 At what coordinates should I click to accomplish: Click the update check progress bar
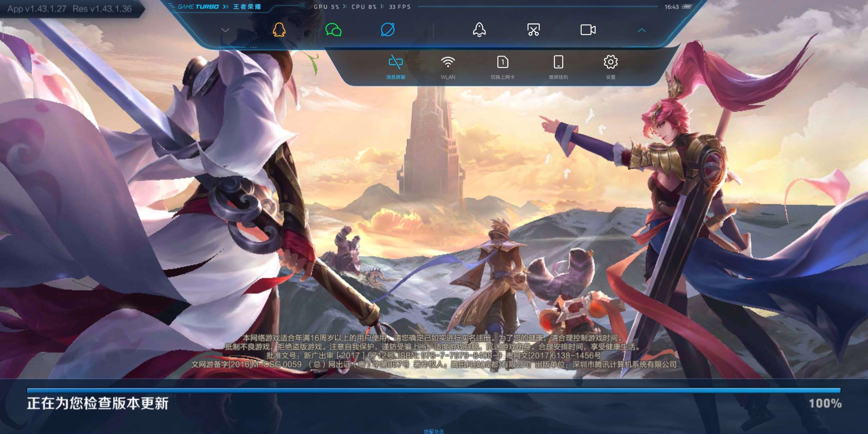[x=434, y=390]
